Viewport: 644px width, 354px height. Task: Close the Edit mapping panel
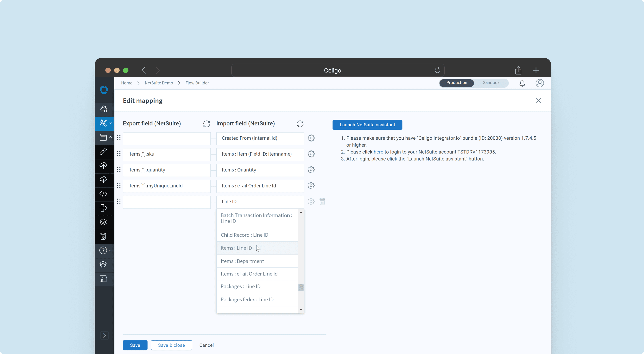(538, 101)
